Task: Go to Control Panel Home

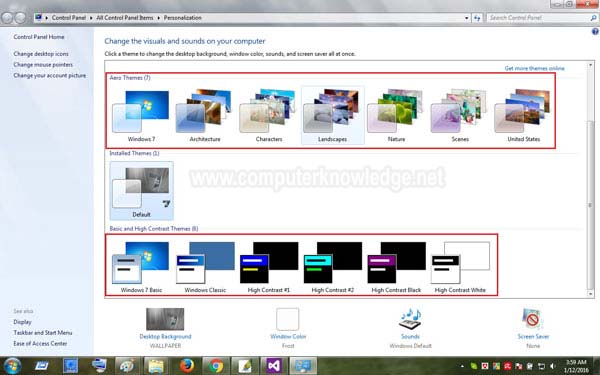Action: coord(39,37)
